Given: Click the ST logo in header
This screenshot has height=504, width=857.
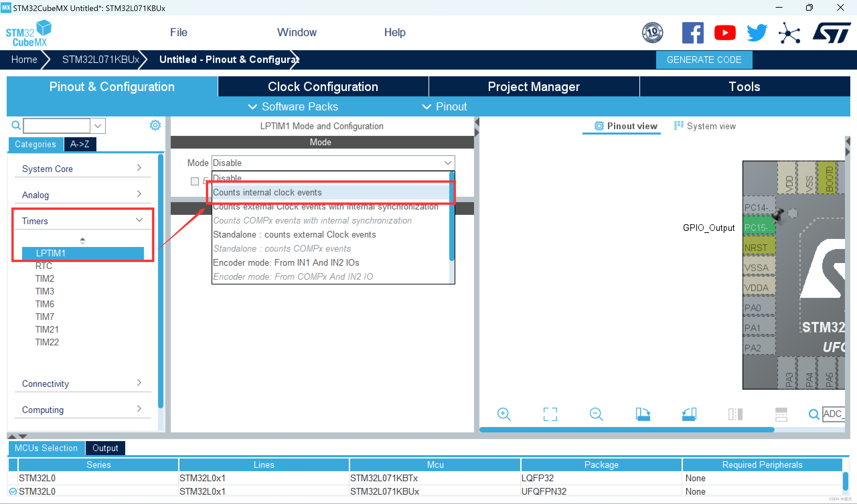Looking at the screenshot, I should point(832,33).
